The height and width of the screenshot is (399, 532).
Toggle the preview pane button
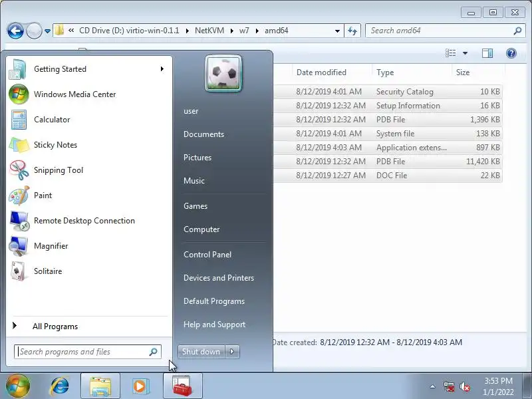coord(487,53)
